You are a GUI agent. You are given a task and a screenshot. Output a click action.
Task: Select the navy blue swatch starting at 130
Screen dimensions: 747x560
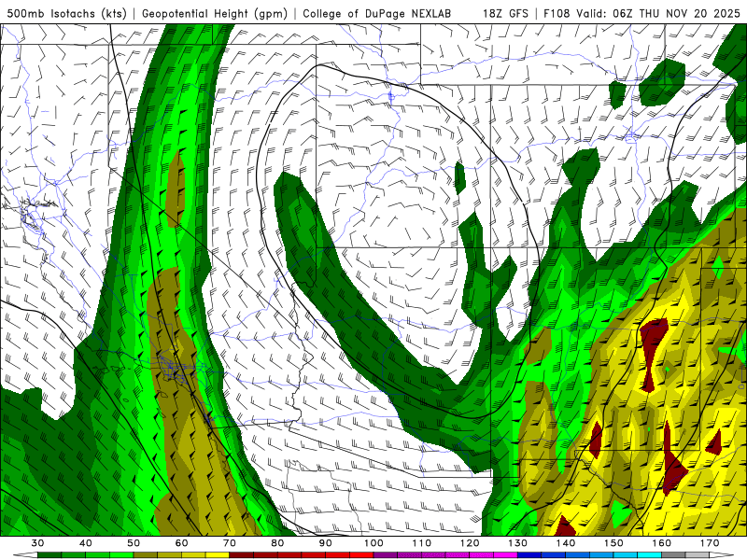(x=529, y=554)
